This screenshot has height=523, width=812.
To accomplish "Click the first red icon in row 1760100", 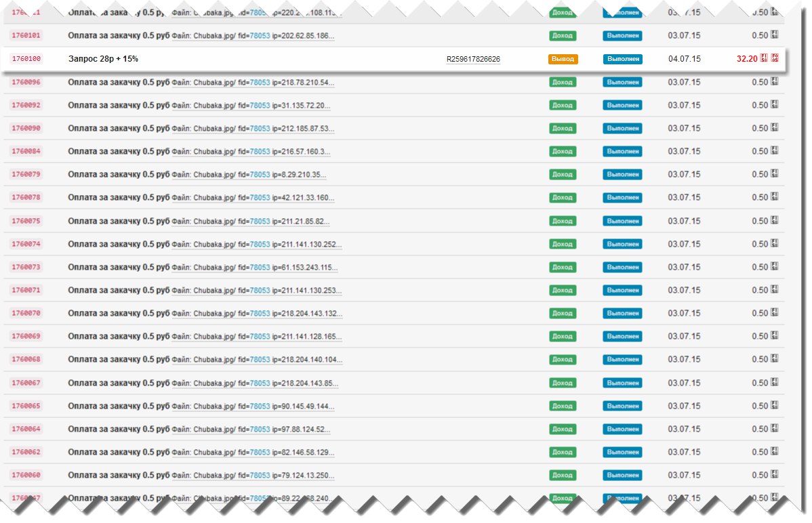I will coord(764,58).
